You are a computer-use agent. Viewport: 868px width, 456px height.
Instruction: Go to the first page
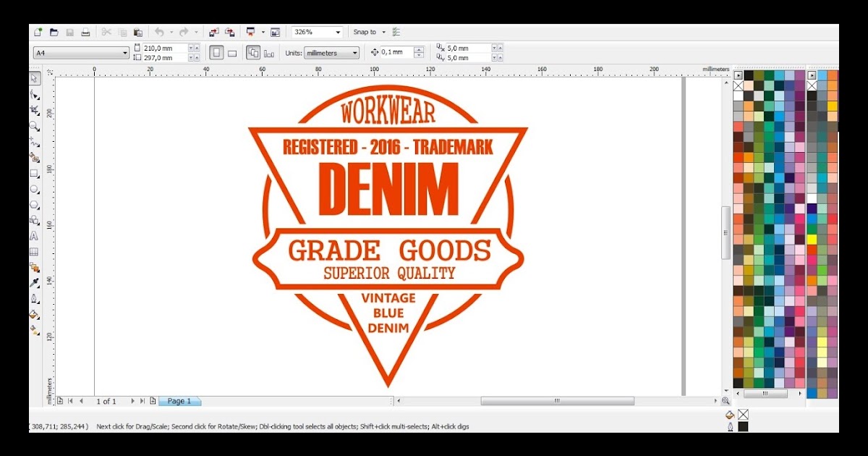70,401
